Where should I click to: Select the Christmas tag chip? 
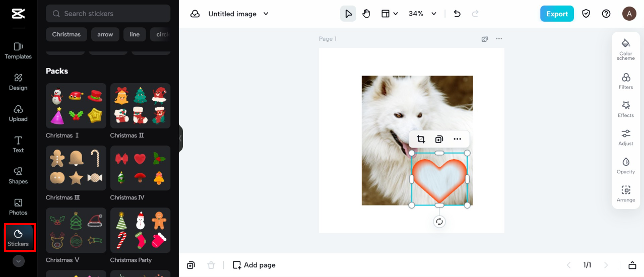(x=67, y=34)
